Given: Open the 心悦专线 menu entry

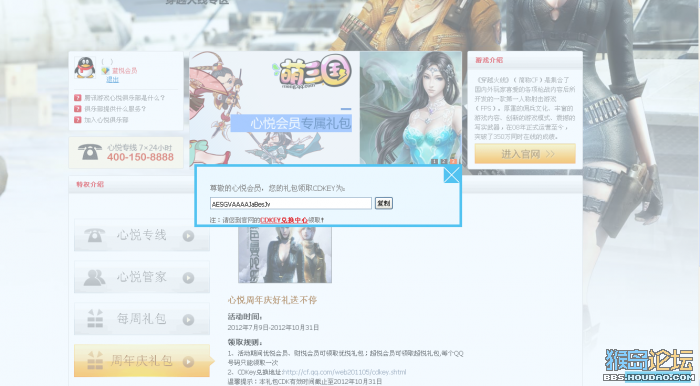Looking at the screenshot, I should [x=142, y=235].
